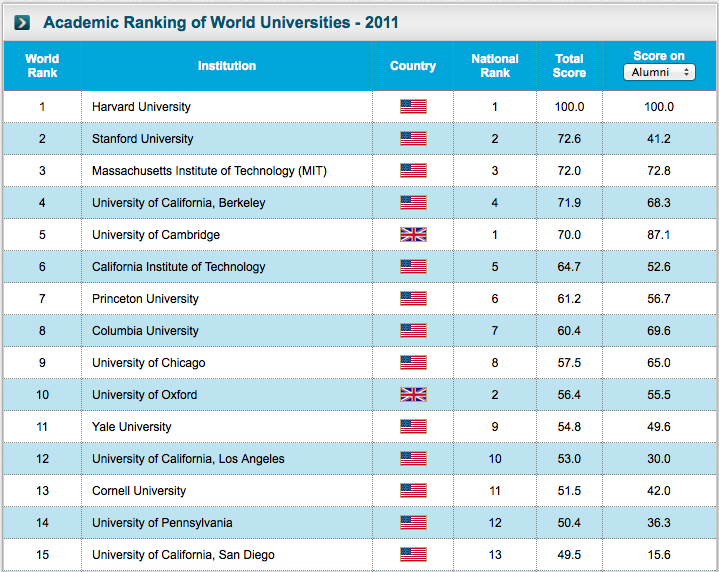Click Cornell's total score 51.5
Screen dimensions: 719x572
(569, 490)
